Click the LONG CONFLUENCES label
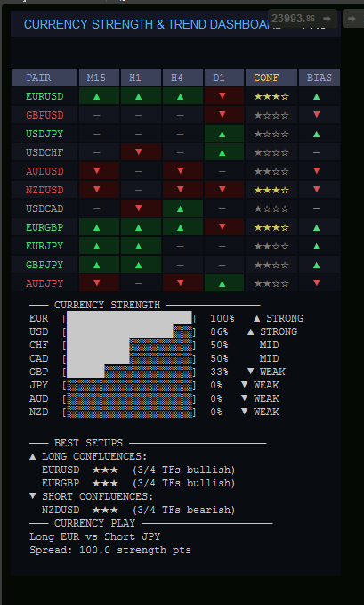 point(94,456)
